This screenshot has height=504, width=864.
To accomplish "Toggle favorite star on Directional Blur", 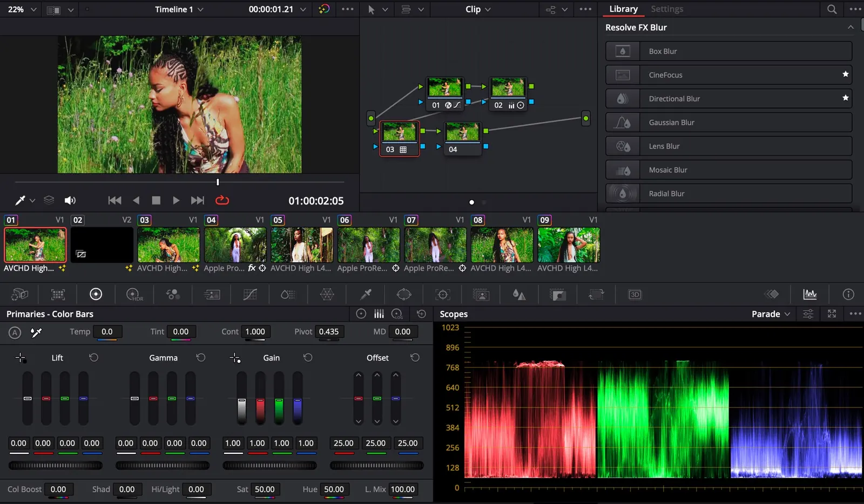I will pyautogui.click(x=846, y=98).
